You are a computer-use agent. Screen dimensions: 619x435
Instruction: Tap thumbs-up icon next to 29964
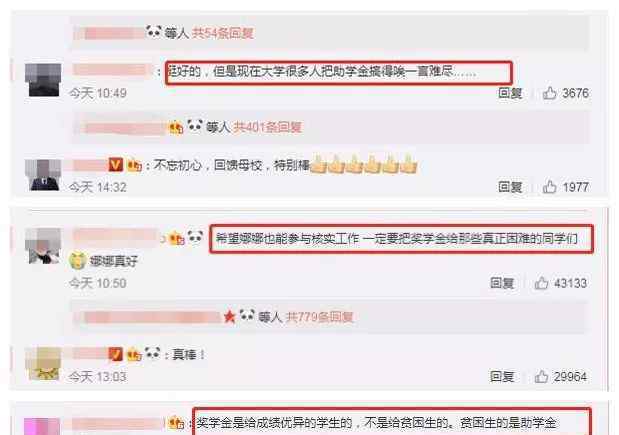(x=541, y=377)
